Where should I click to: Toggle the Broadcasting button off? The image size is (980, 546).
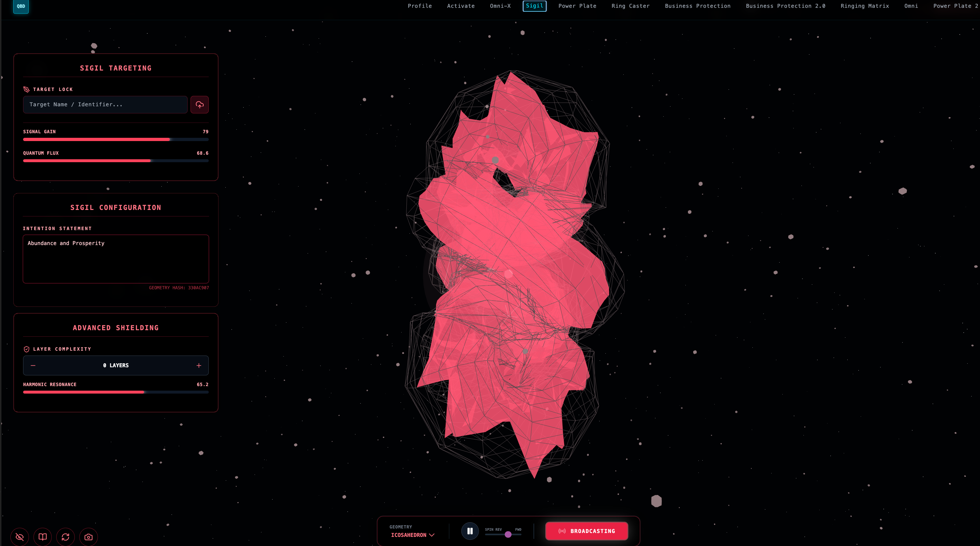pos(586,531)
